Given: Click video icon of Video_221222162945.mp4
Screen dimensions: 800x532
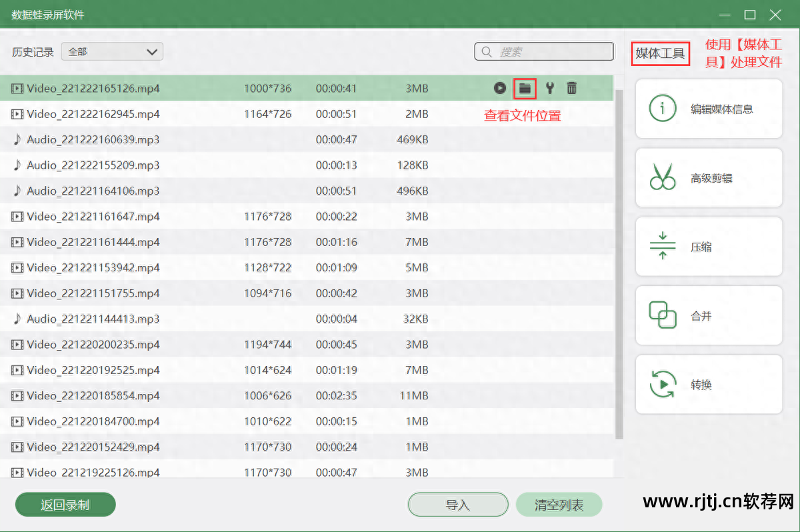Looking at the screenshot, I should (17, 114).
